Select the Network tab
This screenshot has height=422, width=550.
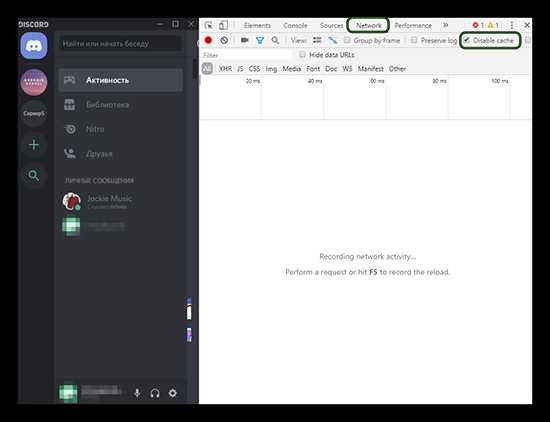tap(368, 26)
